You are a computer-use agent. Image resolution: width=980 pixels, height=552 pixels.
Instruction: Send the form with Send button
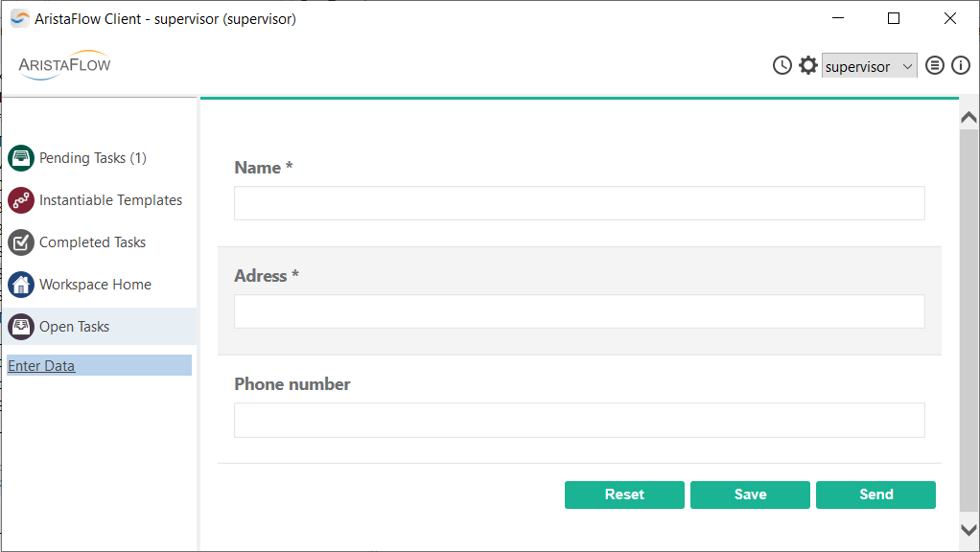875,494
